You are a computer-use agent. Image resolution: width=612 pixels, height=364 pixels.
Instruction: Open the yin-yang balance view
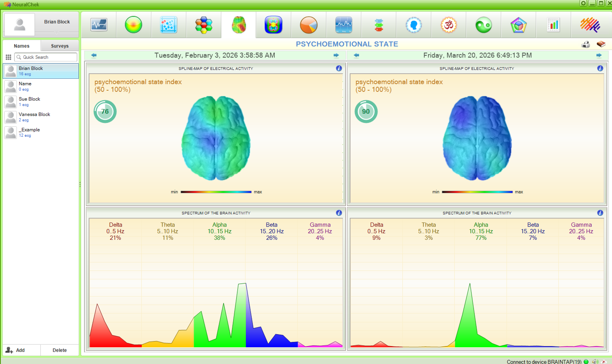tap(483, 24)
